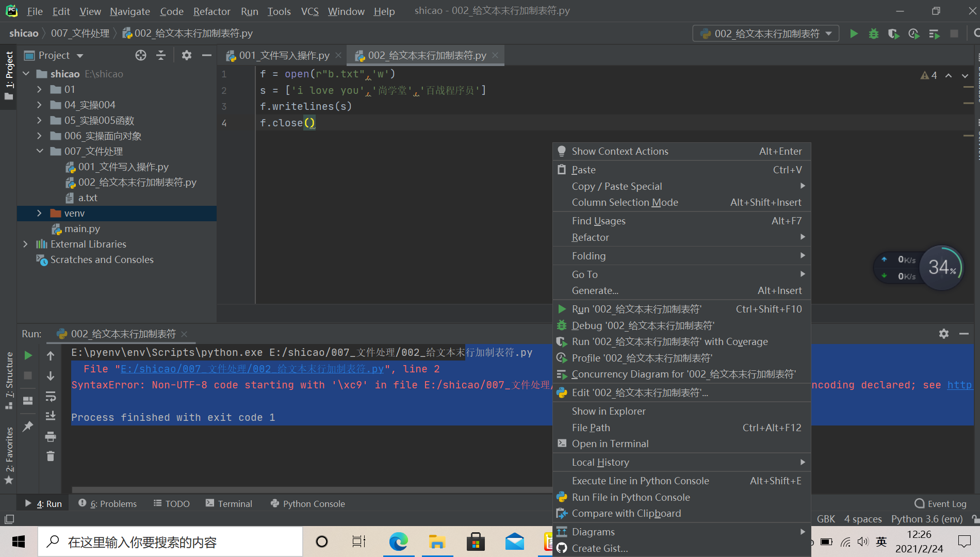Expand the 006_实操面向对象 folder

point(39,136)
